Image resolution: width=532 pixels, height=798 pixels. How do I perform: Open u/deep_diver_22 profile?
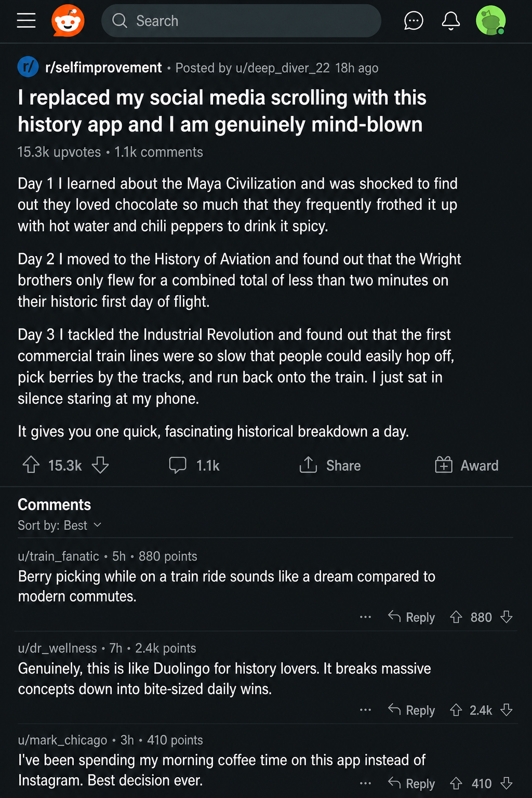click(x=283, y=68)
